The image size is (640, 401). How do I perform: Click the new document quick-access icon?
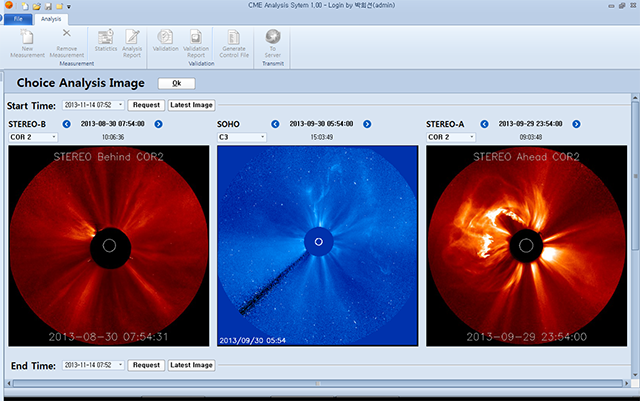pos(25,6)
